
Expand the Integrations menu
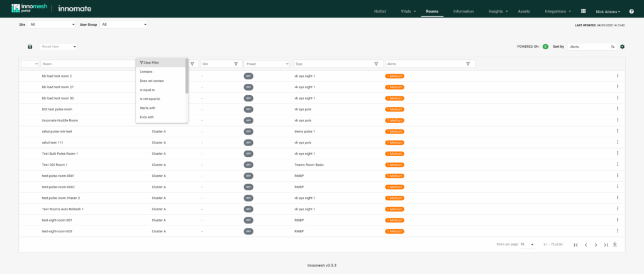(558, 11)
